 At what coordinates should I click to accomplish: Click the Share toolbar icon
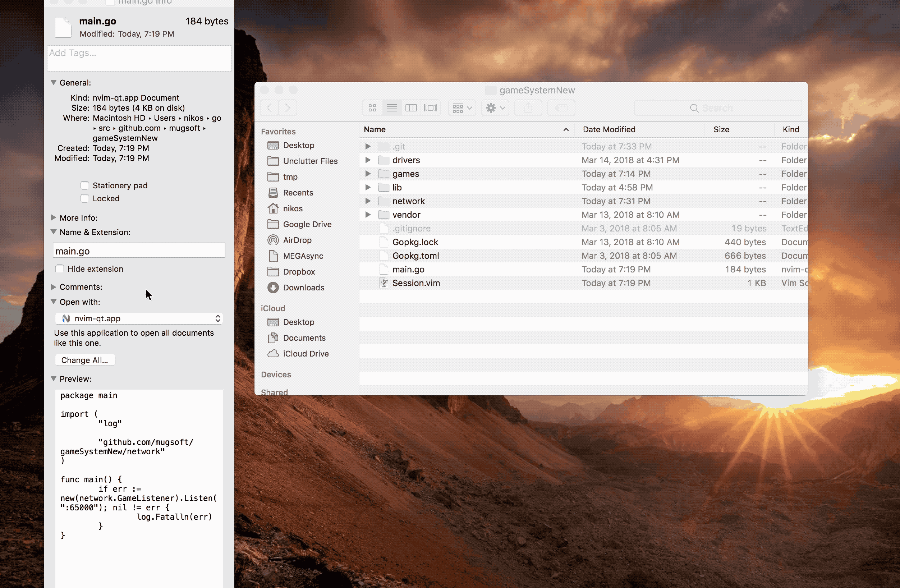click(528, 108)
